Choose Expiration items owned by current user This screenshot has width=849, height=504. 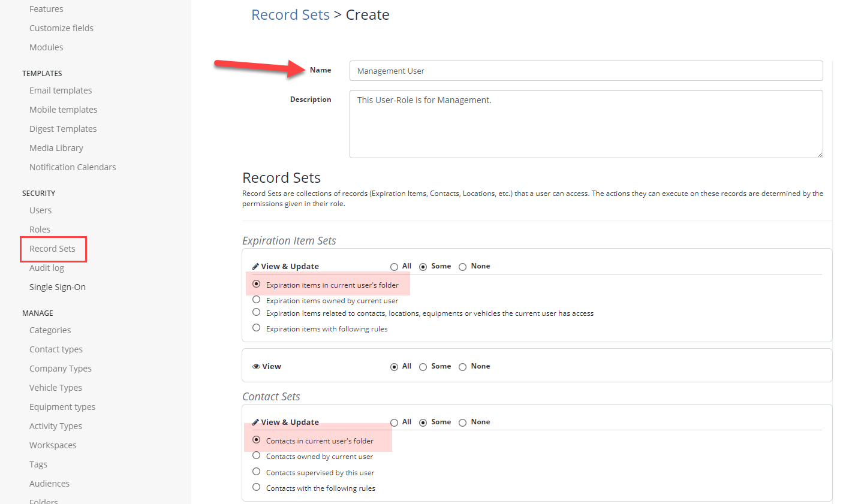256,300
